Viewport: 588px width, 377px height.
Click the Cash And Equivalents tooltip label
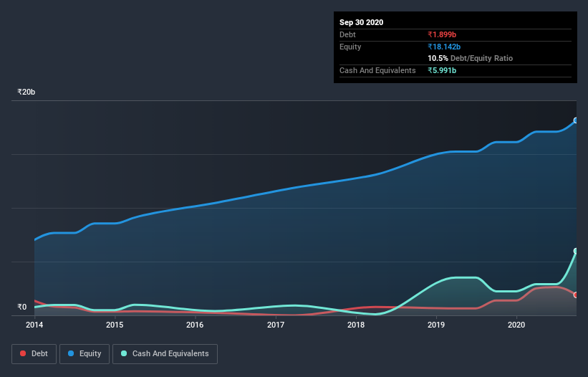pyautogui.click(x=377, y=70)
